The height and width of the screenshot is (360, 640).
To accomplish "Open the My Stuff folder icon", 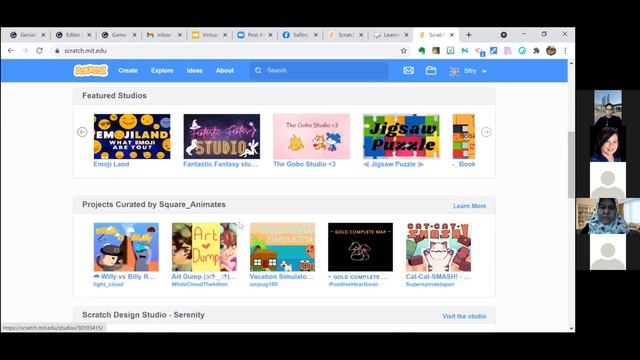I will [431, 71].
